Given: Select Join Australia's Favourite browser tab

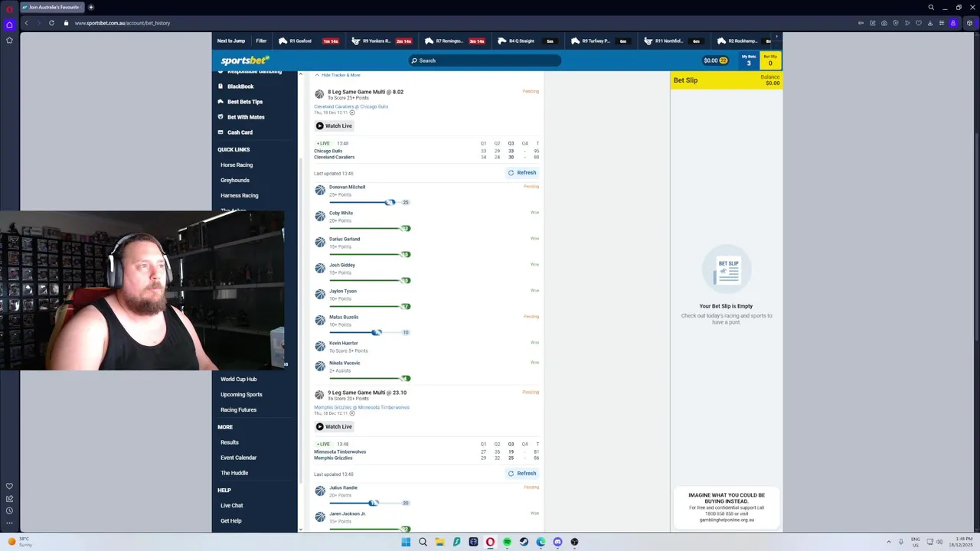Looking at the screenshot, I should (51, 7).
